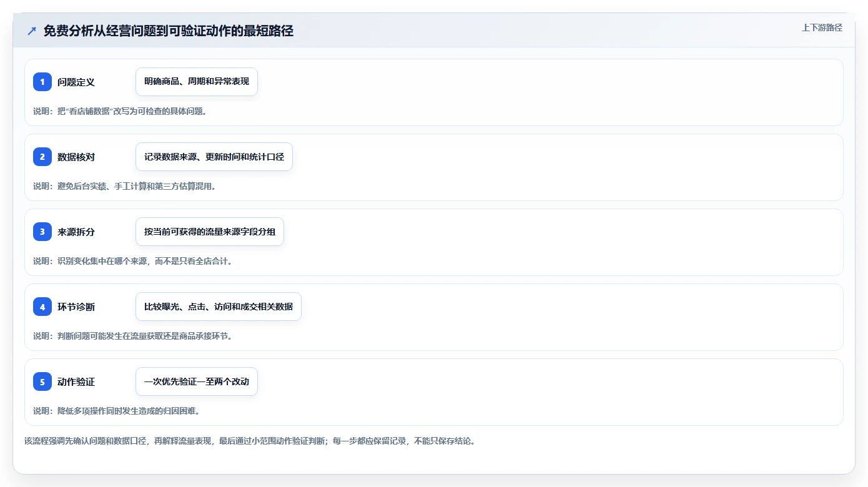The width and height of the screenshot is (868, 487).
Task: Click the step 4 number badge
Action: [x=42, y=307]
